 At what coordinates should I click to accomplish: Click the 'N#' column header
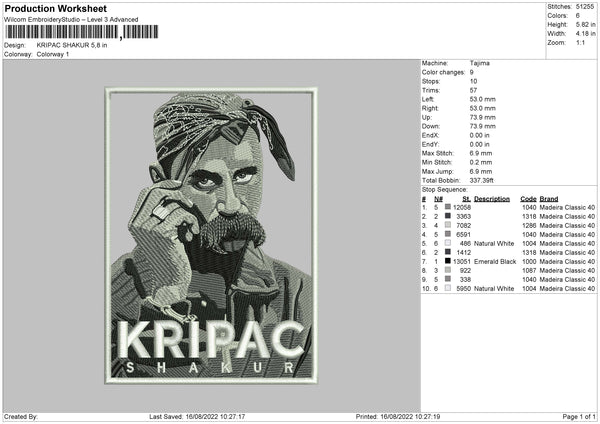(x=438, y=199)
